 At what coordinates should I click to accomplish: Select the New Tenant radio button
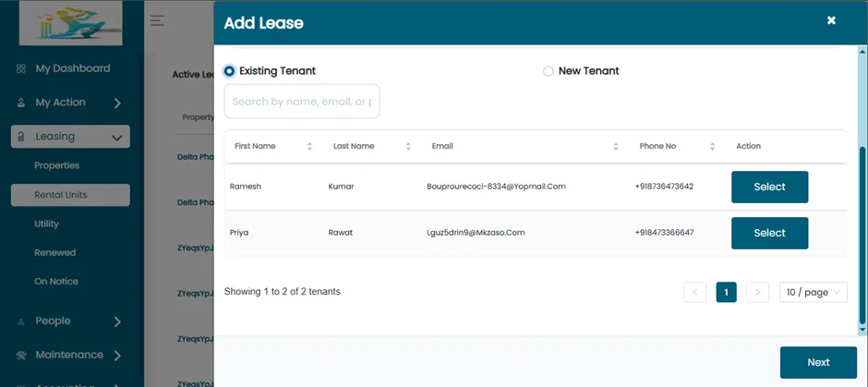[548, 71]
